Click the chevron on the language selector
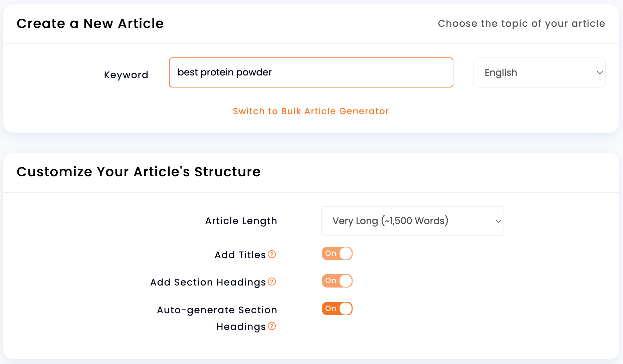This screenshot has height=364, width=623. pyautogui.click(x=599, y=72)
